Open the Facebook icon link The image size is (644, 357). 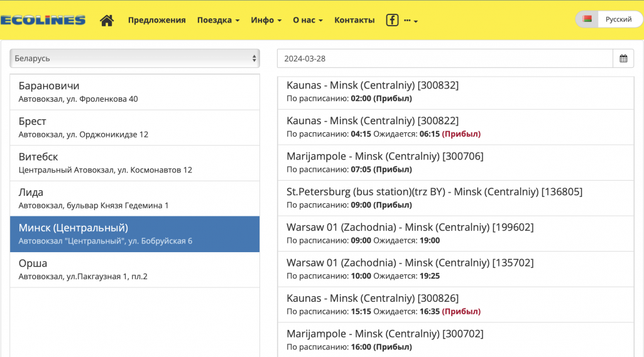pos(392,19)
